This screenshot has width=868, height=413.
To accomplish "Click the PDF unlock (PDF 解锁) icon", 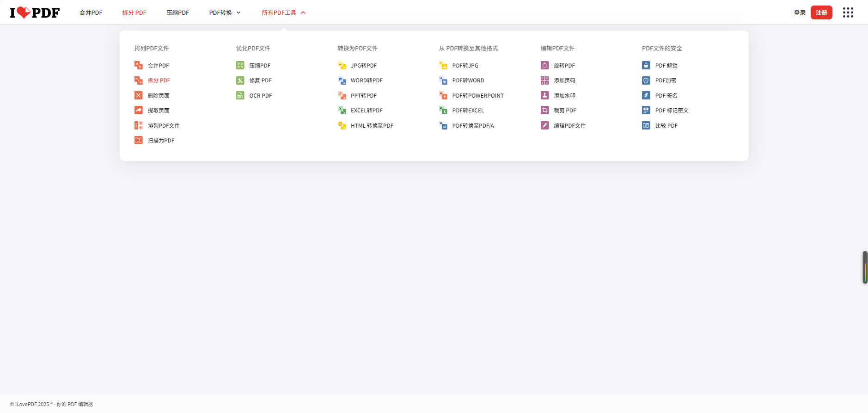I will (x=646, y=65).
